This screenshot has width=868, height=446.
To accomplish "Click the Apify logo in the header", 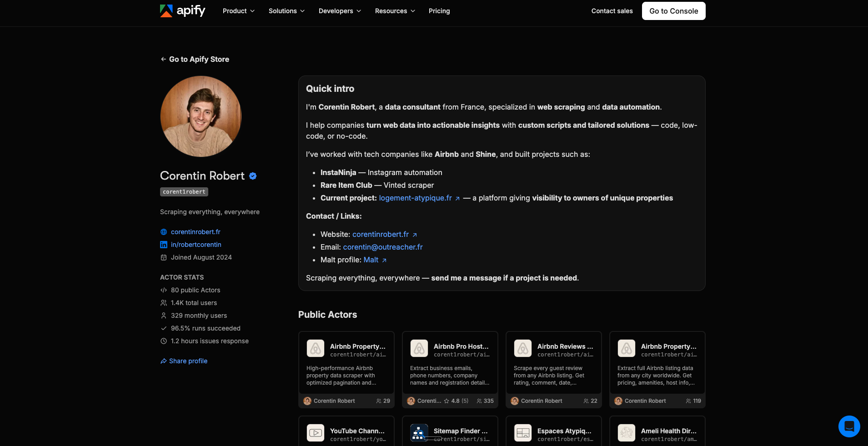I will click(182, 10).
